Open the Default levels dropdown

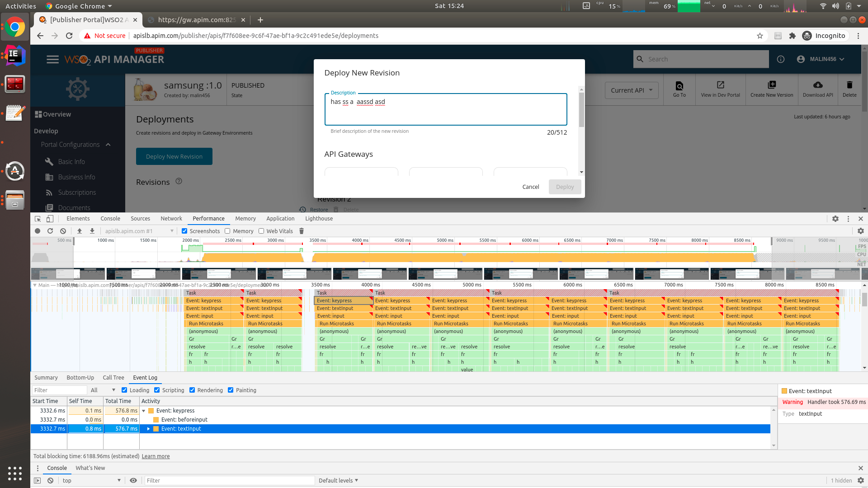(338, 480)
